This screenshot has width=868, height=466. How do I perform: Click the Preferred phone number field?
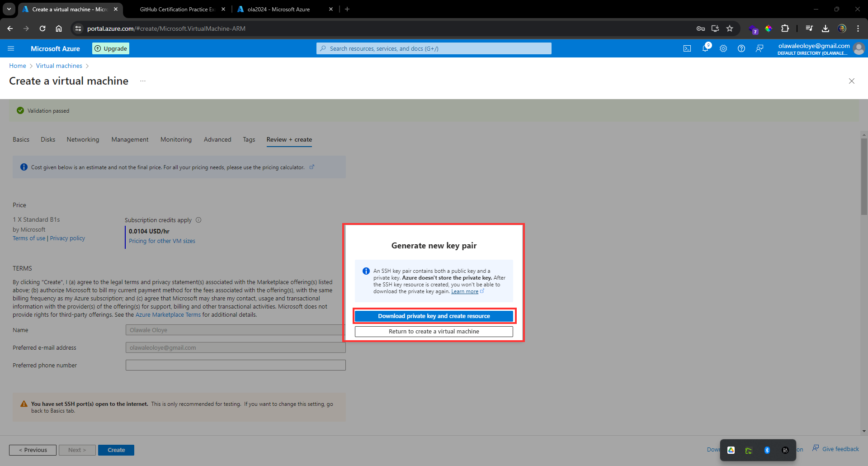[236, 365]
